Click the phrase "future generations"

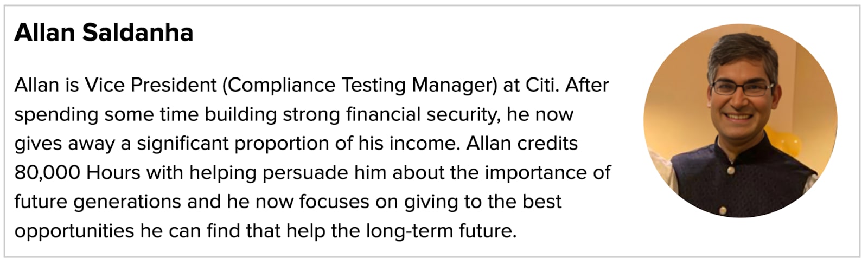(x=98, y=202)
